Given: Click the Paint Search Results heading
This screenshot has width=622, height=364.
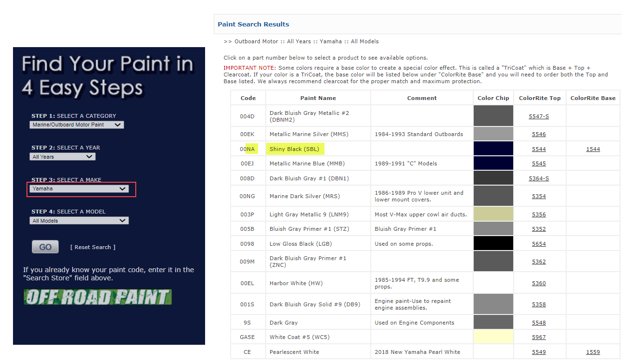Looking at the screenshot, I should [253, 24].
